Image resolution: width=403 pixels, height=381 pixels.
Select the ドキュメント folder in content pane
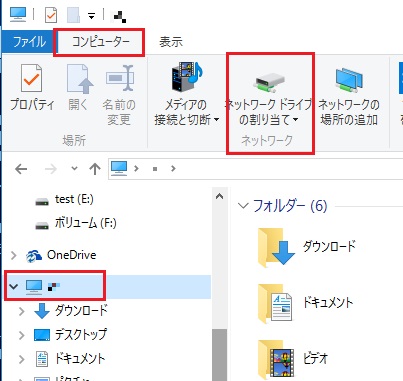(x=305, y=303)
